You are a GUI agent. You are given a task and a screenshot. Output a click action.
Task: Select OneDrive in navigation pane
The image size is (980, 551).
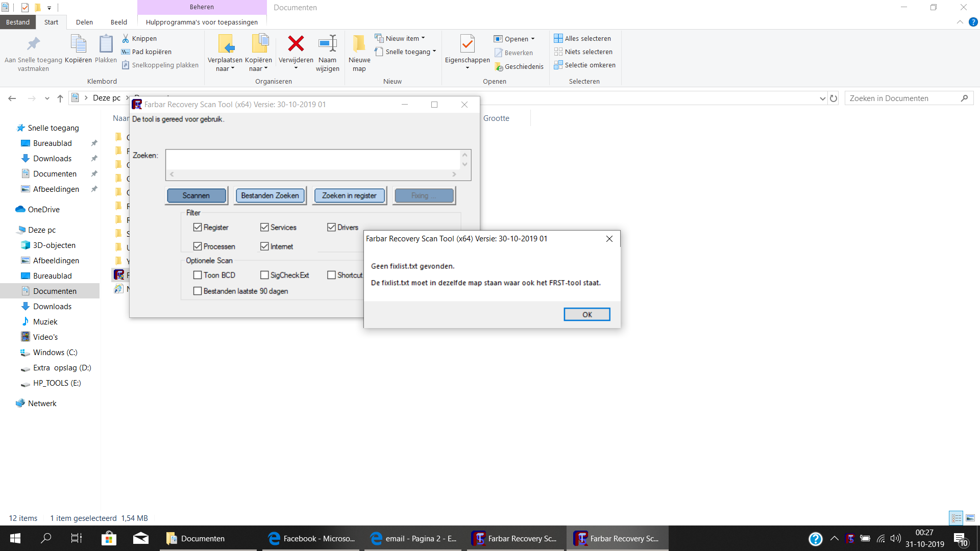coord(44,210)
